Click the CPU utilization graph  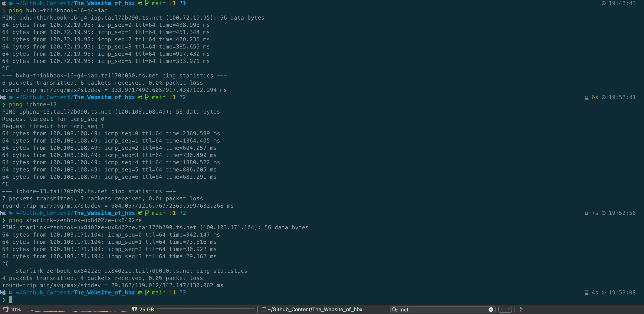[76, 311]
